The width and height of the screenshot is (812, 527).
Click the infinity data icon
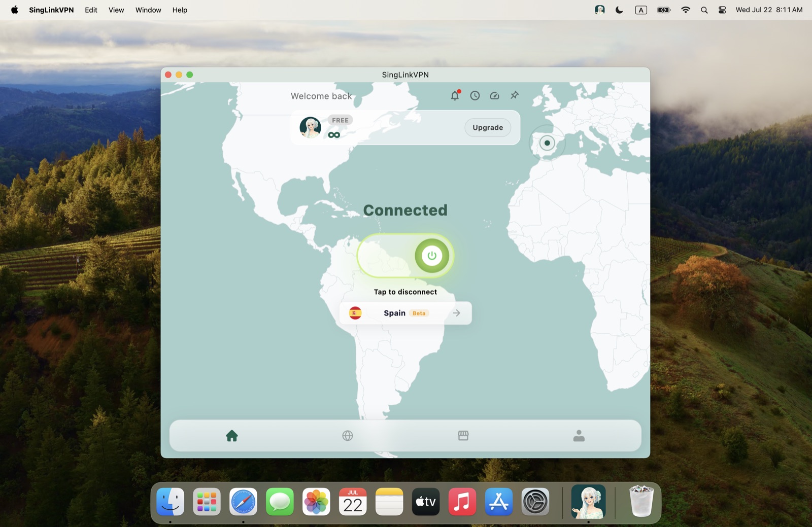click(x=334, y=135)
